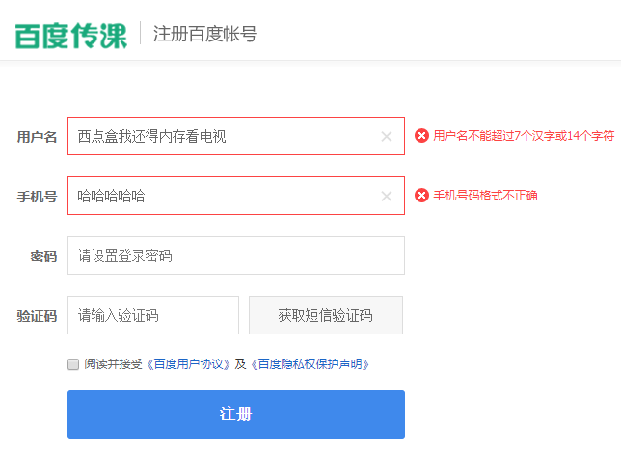This screenshot has width=622, height=455.
Task: Click the 密码 password field
Action: click(236, 256)
